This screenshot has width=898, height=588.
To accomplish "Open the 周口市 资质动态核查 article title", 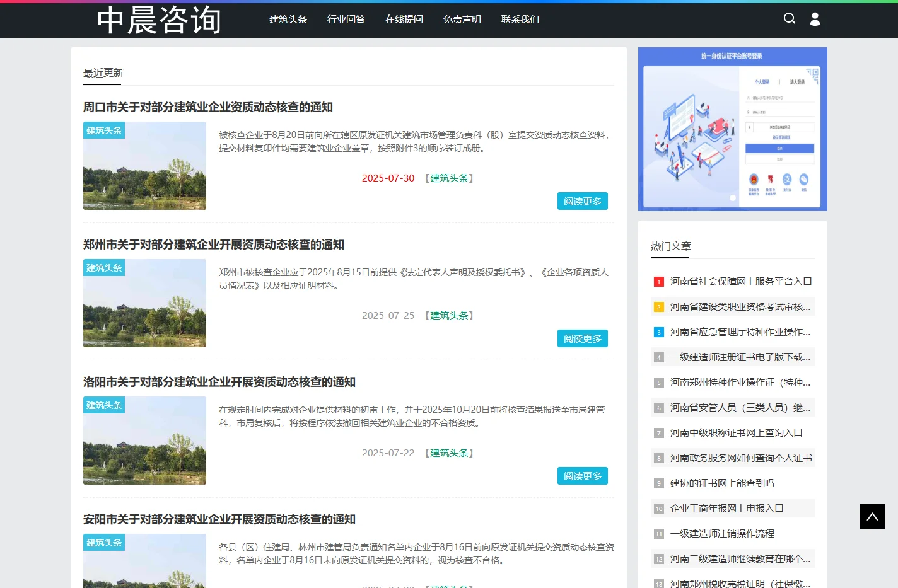I will [208, 107].
